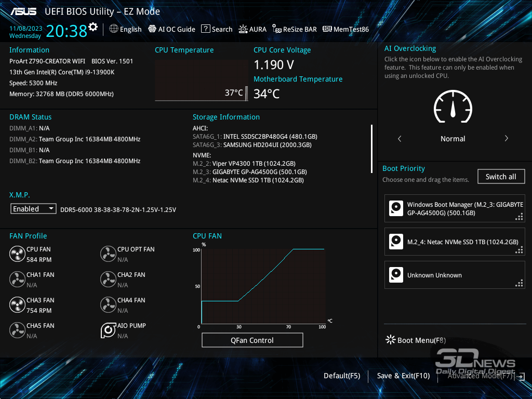Screen dimensions: 532x399
Task: Click Save & Exit(F10)
Action: pos(403,376)
